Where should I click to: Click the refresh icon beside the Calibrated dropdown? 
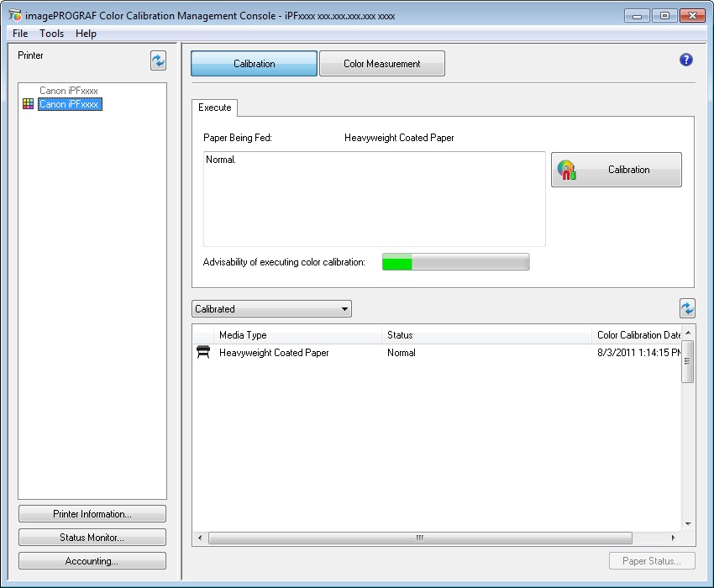(x=687, y=308)
